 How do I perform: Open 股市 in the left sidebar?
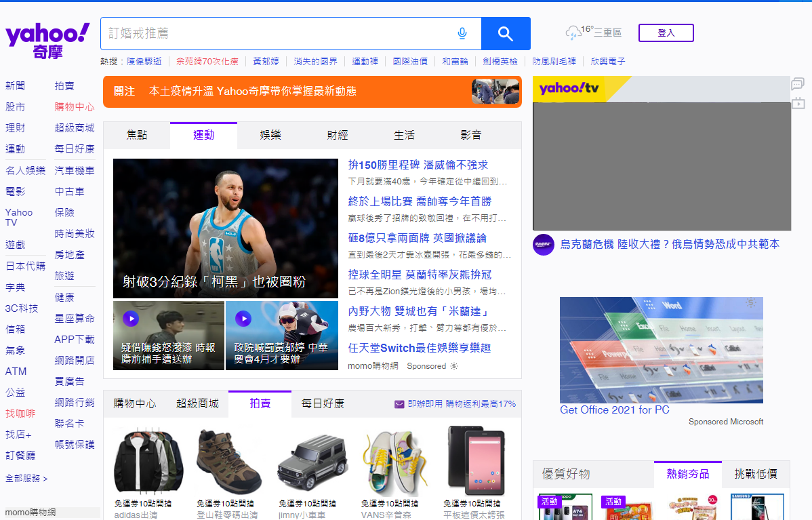(15, 107)
